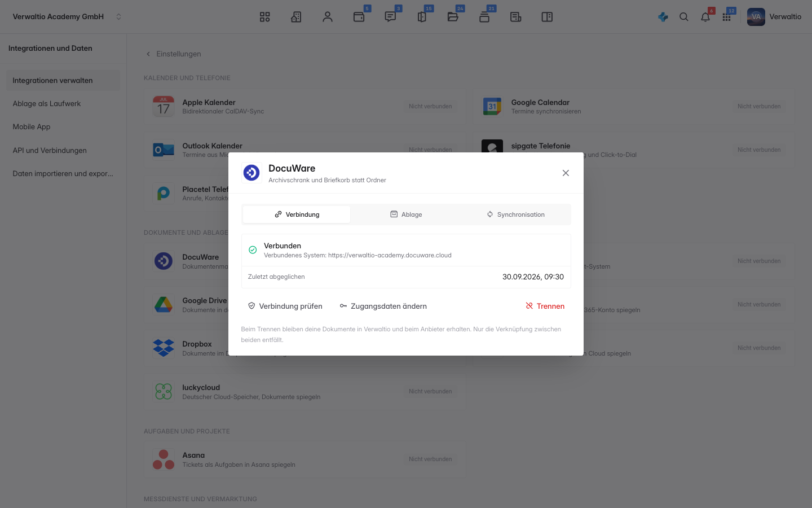
Task: Click the Outlook Kalender icon
Action: click(164, 150)
